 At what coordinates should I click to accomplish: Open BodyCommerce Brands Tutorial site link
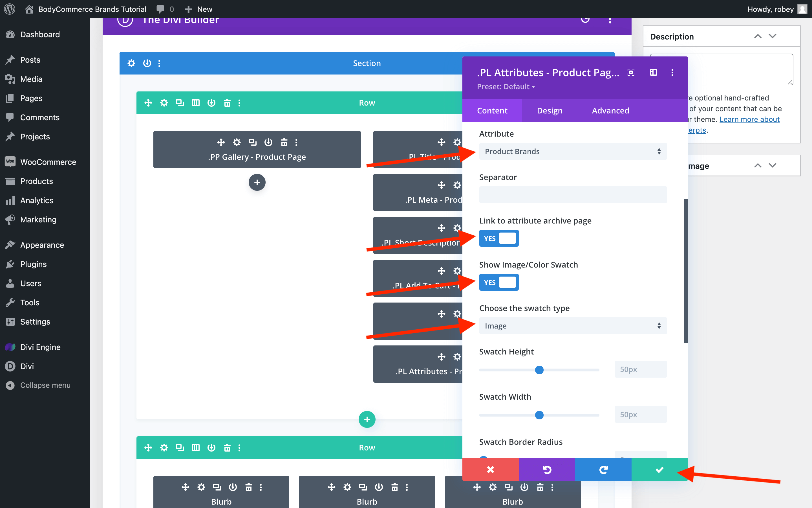(86, 9)
